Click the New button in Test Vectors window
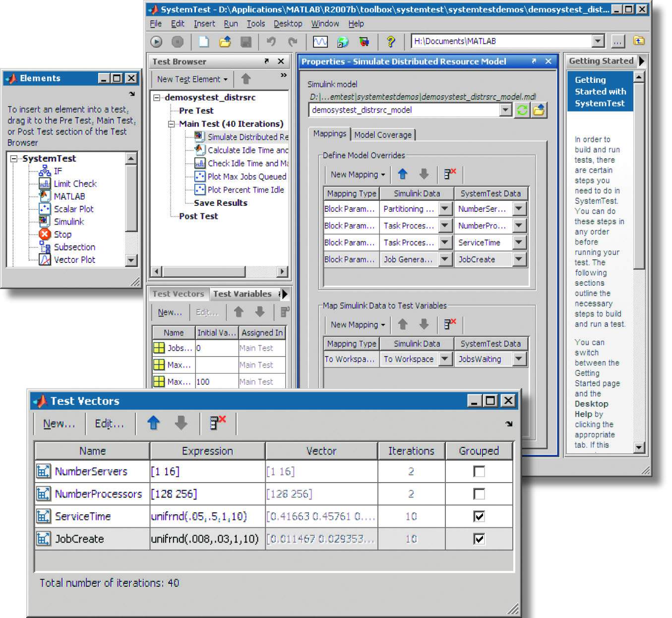672x618 pixels. click(x=59, y=423)
